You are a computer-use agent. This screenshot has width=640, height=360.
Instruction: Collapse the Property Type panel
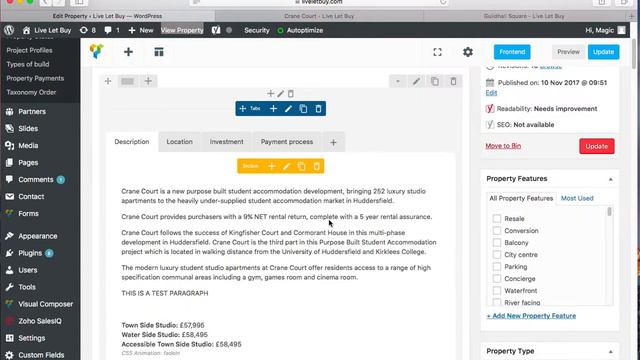click(611, 351)
